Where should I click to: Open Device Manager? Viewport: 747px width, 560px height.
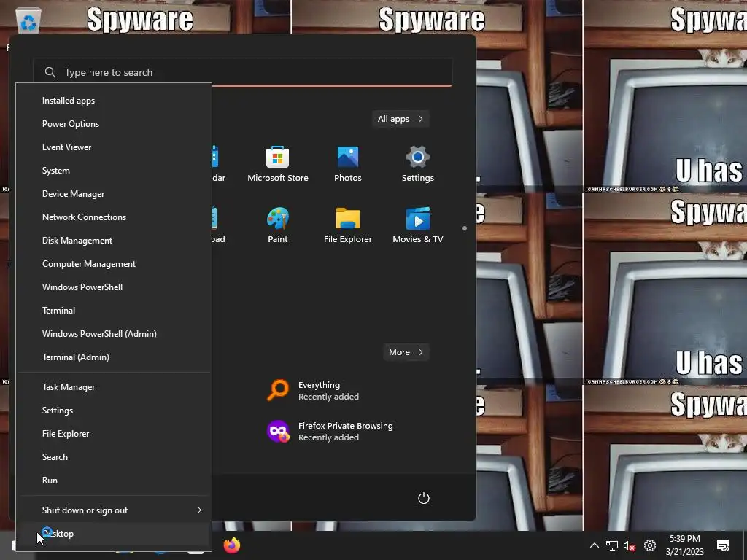[x=115, y=194]
